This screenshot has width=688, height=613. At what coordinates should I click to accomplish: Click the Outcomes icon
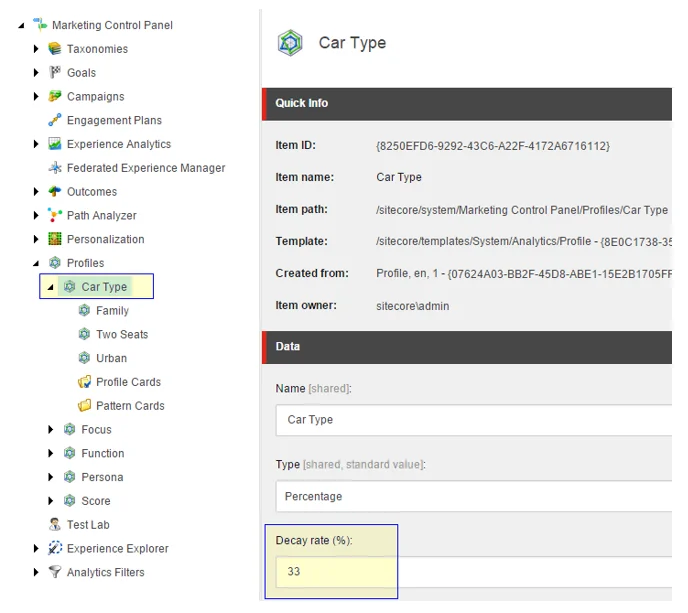(x=54, y=191)
